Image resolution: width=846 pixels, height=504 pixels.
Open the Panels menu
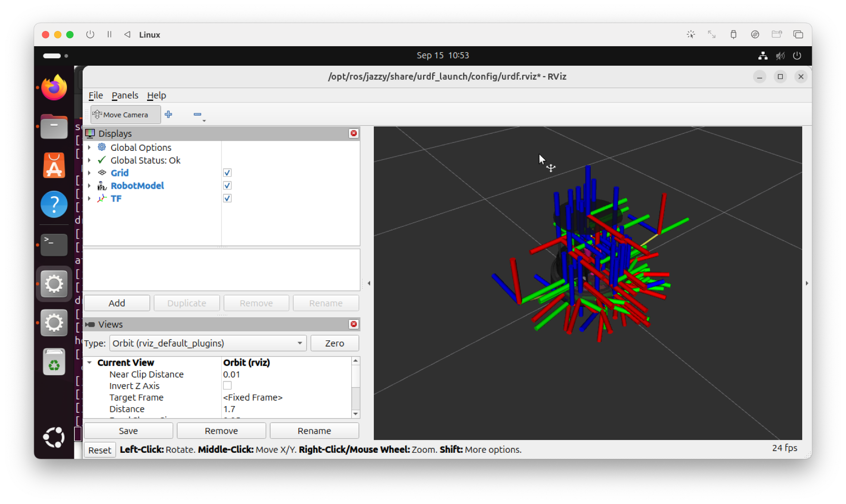(x=125, y=95)
